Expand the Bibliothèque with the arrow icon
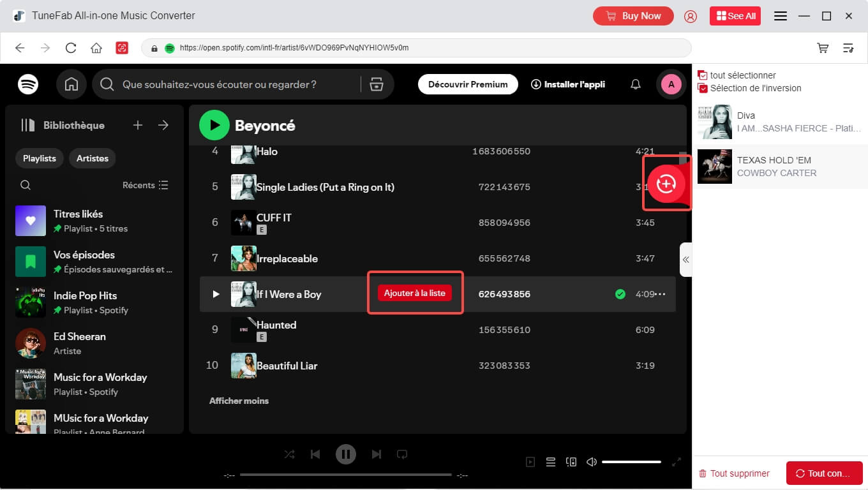 [163, 125]
